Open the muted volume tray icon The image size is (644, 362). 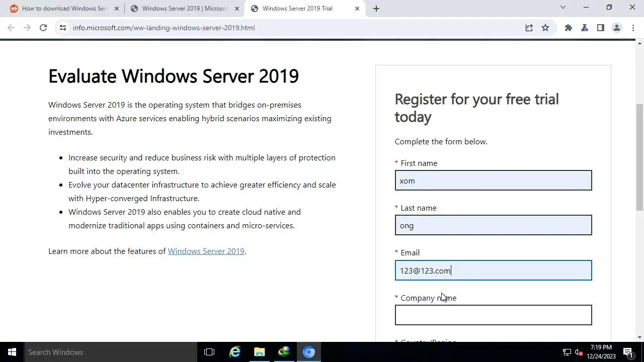[x=579, y=352]
